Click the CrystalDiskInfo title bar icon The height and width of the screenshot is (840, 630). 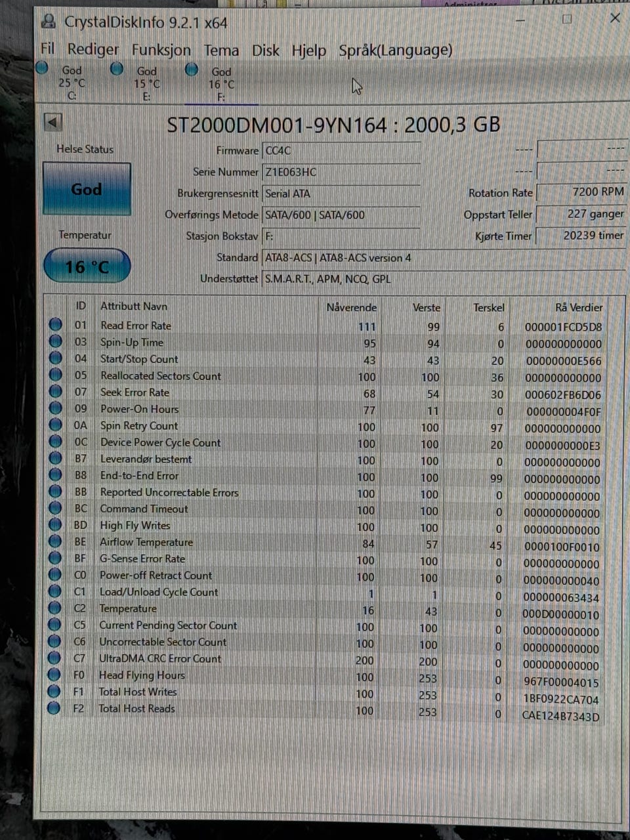(49, 22)
